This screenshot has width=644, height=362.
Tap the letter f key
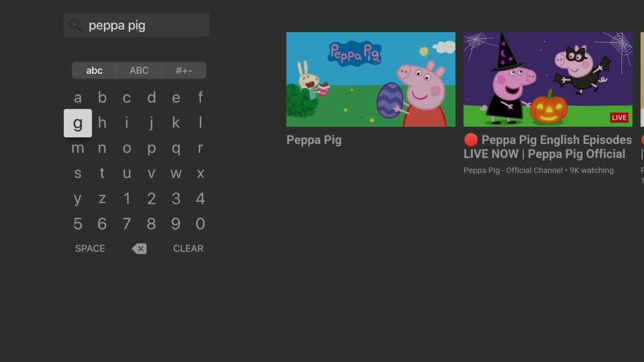click(x=200, y=98)
